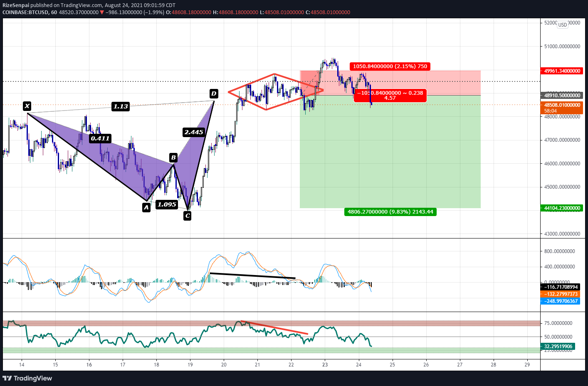Image resolution: width=588 pixels, height=386 pixels.
Task: Click the 75.00 RSI axis label
Action: (x=558, y=323)
